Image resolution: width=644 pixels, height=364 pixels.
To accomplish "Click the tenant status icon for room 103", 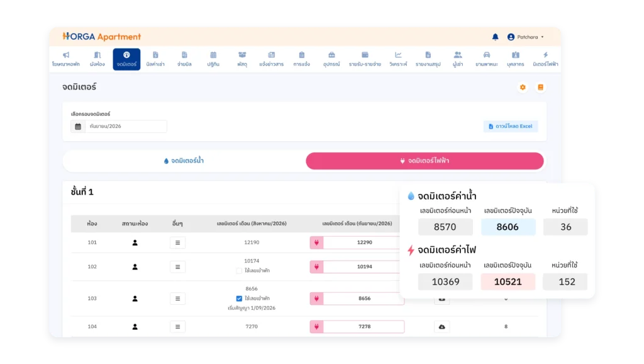I will coord(135,299).
